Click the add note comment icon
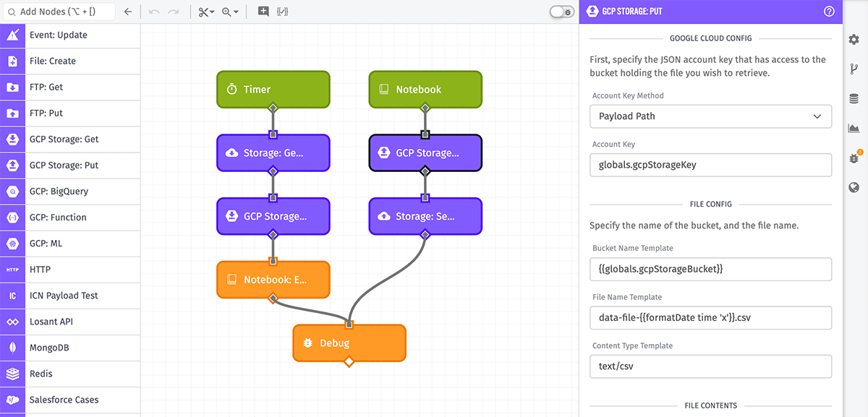The image size is (868, 417). pyautogui.click(x=263, y=12)
